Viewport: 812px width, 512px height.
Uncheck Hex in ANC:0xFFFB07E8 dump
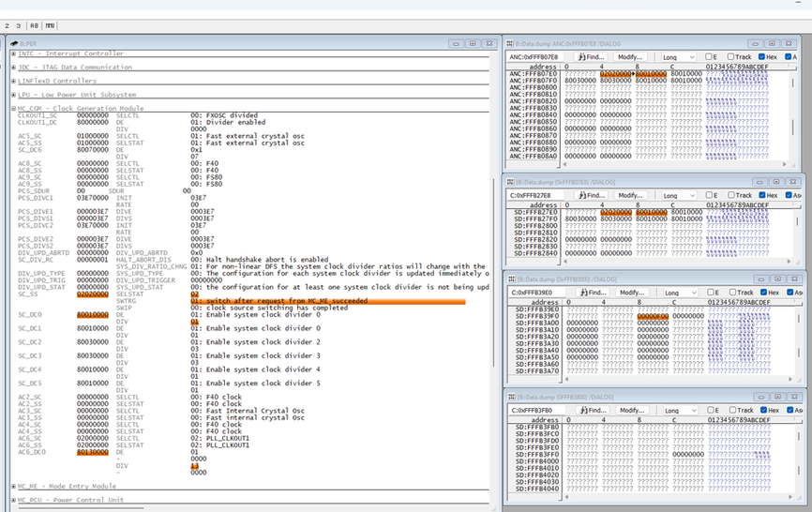[x=761, y=57]
